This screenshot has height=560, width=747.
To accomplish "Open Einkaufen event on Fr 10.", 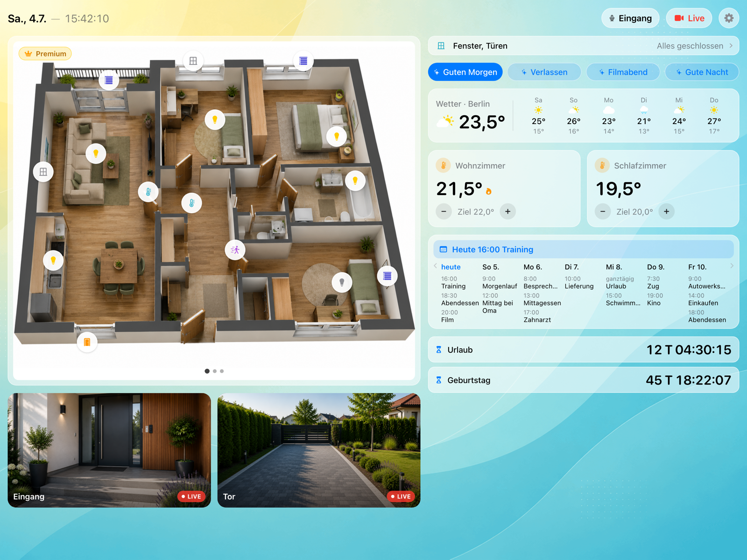I will [703, 299].
